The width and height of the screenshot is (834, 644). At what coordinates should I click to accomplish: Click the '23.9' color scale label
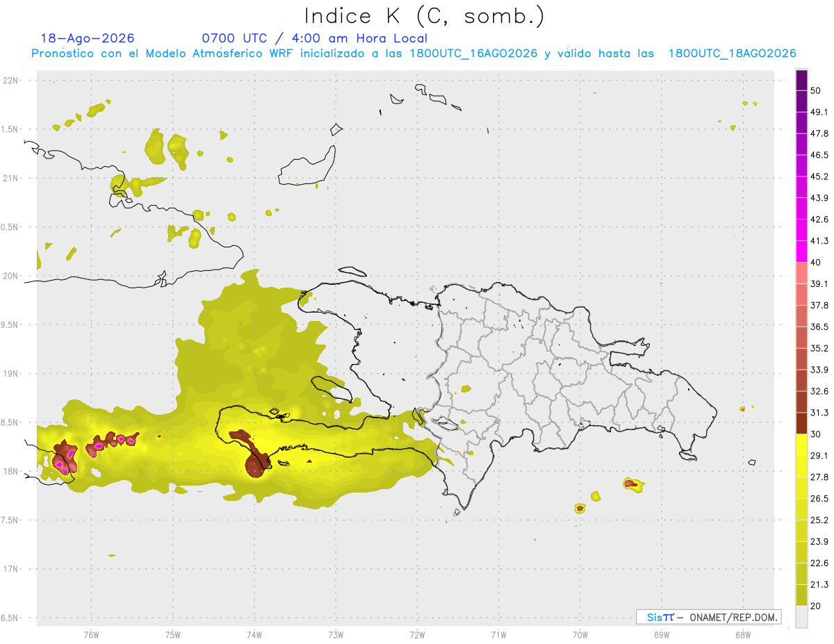coord(819,542)
